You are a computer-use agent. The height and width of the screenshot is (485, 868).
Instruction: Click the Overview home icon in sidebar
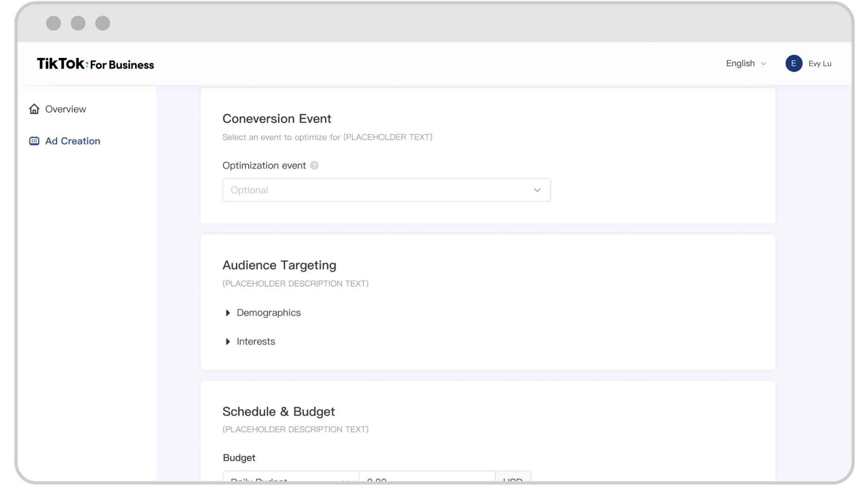point(34,108)
